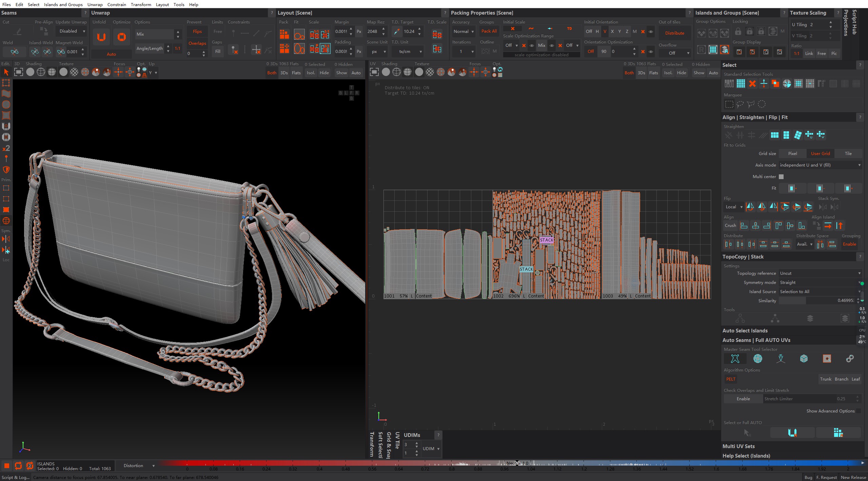Toggle Prevent Flips option
The image size is (868, 481).
point(197,32)
